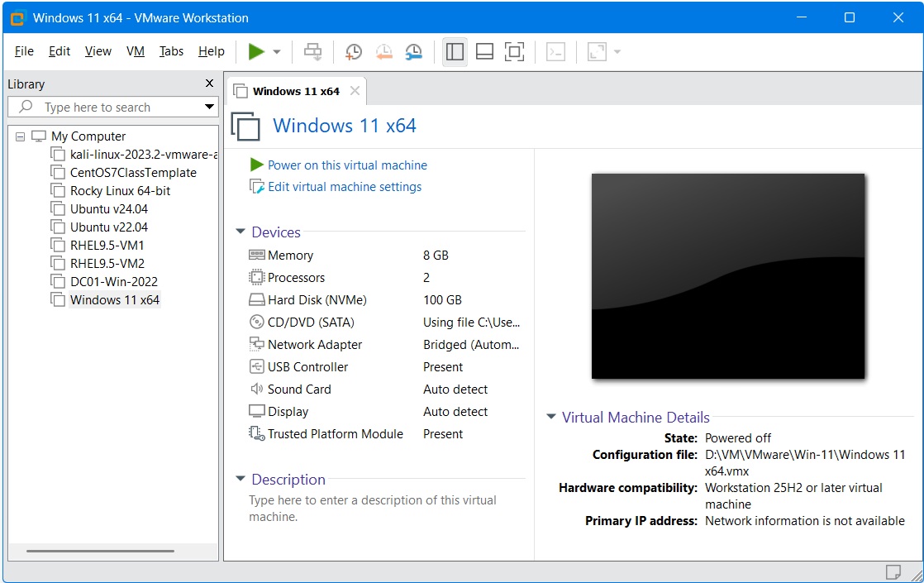The image size is (924, 583).
Task: Toggle the thumbnail bar view icon
Action: (484, 52)
